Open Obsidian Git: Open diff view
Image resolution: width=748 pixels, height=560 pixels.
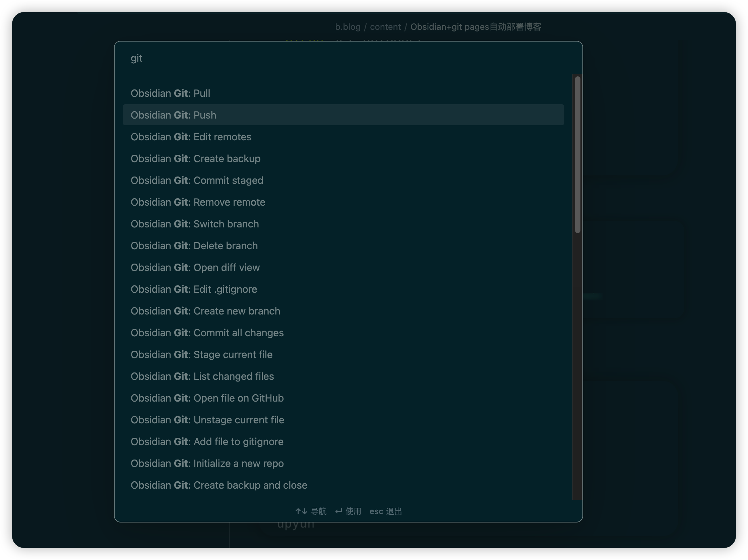click(x=195, y=268)
